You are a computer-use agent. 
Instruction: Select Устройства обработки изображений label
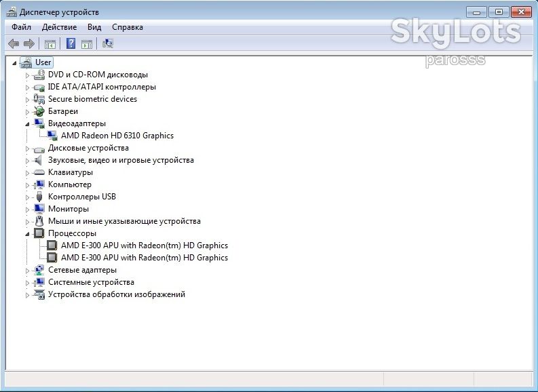click(x=117, y=294)
